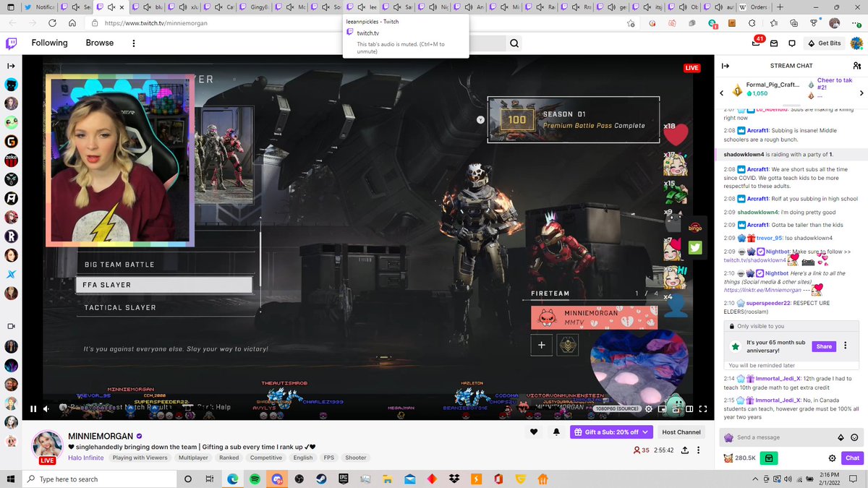Toggle theatre mode in player
The image size is (868, 488).
tap(689, 408)
